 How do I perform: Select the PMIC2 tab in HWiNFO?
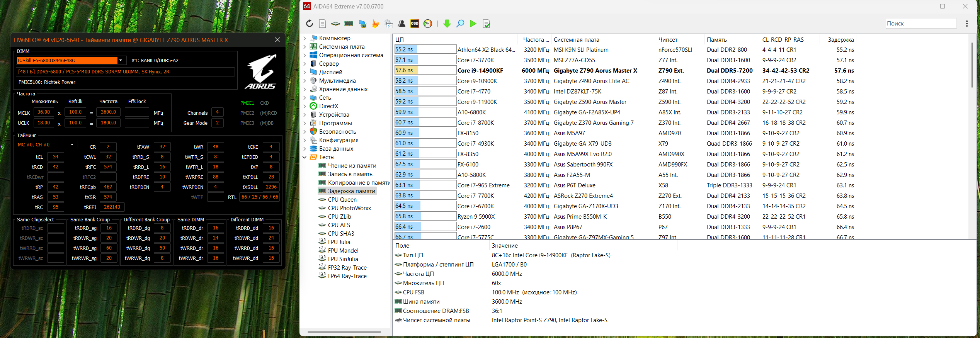point(247,113)
